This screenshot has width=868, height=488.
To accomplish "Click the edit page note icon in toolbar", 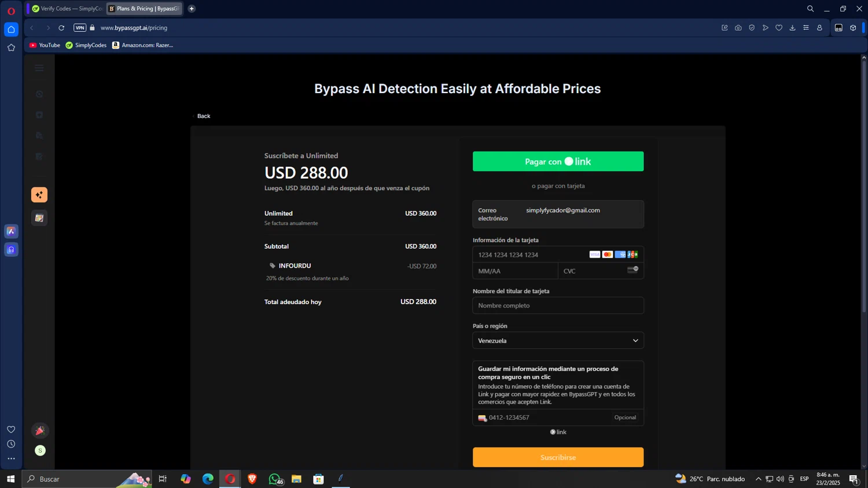I will pos(724,28).
